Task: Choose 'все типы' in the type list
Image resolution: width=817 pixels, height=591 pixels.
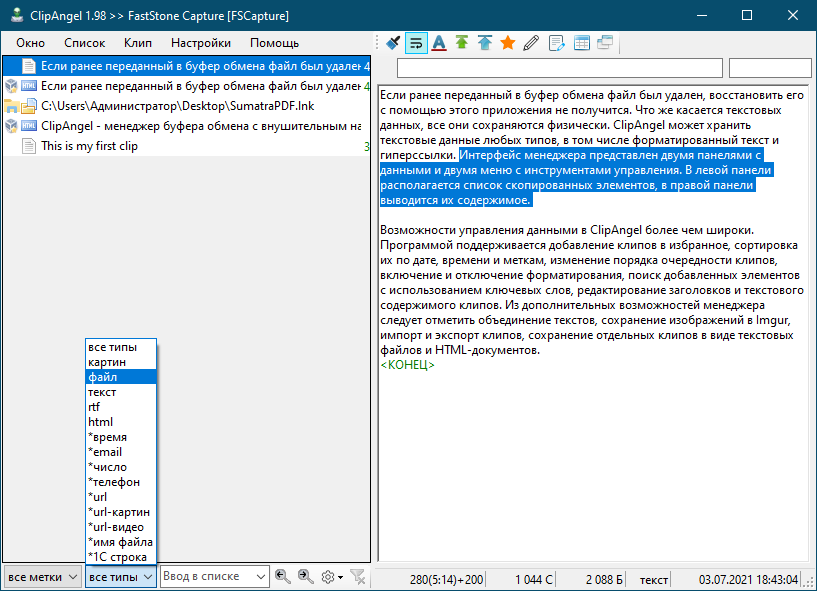Action: 121,347
